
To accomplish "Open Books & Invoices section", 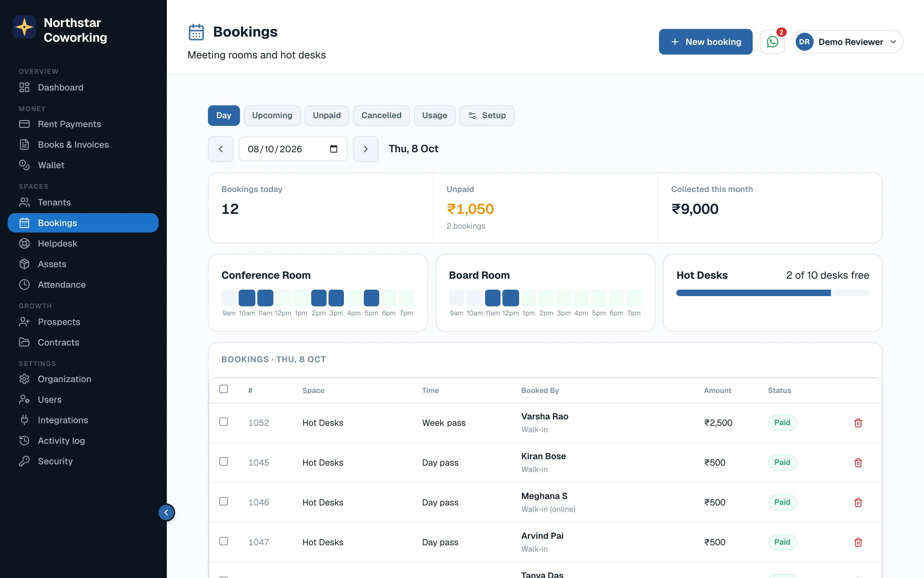I will [83, 144].
